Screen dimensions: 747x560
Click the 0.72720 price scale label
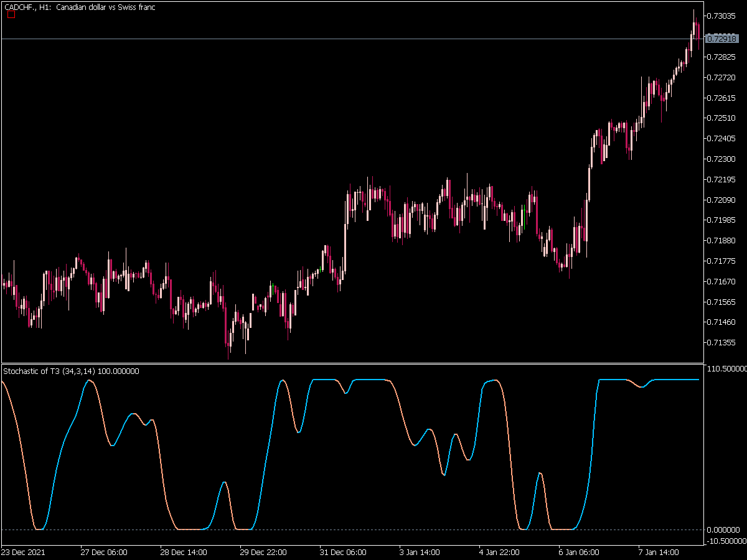(722, 77)
